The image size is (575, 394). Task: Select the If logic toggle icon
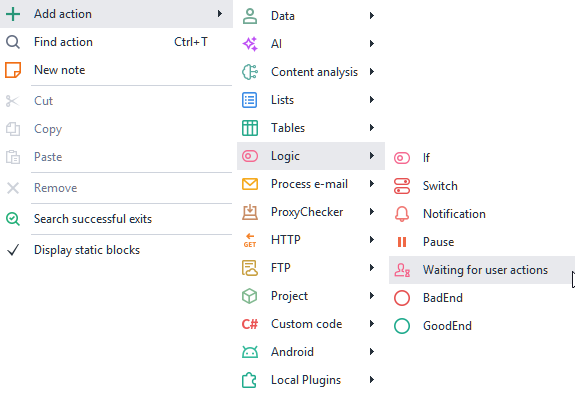point(402,158)
